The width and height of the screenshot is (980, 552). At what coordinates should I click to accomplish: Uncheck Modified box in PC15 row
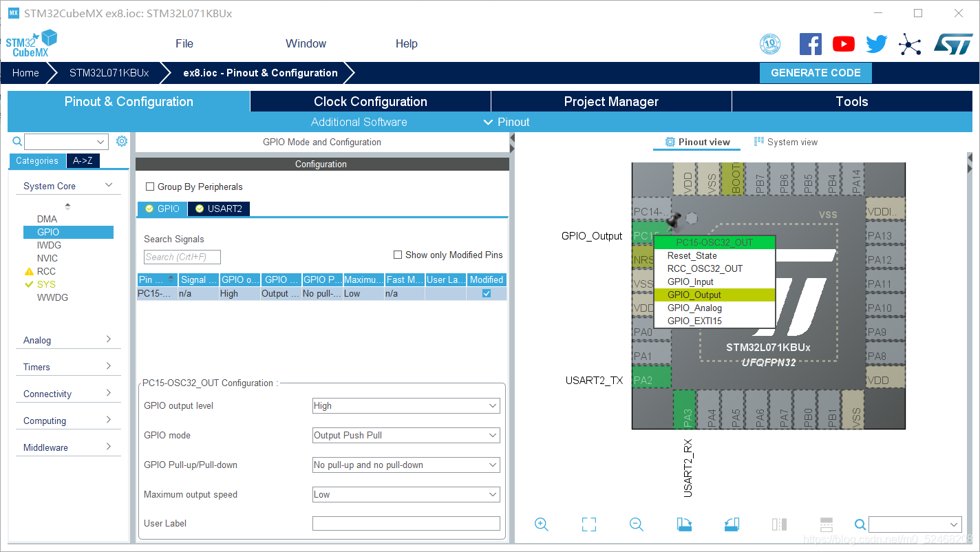coord(487,293)
